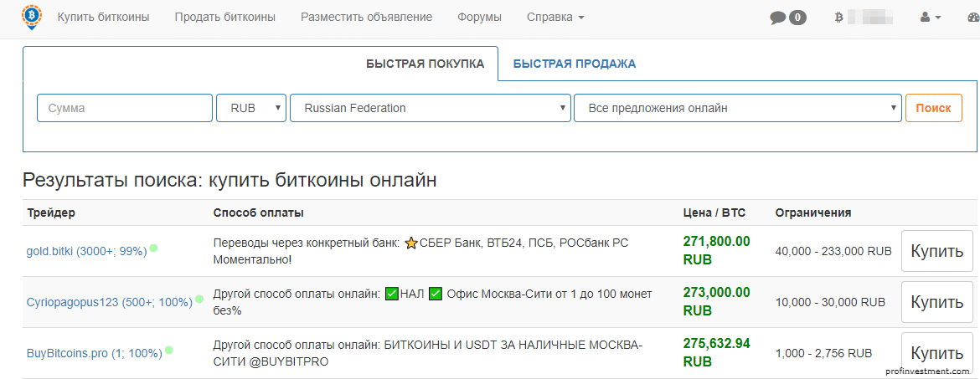This screenshot has width=980, height=379.
Task: Expand the payment method dropdown «Все предложения онлайн»
Action: (x=737, y=108)
